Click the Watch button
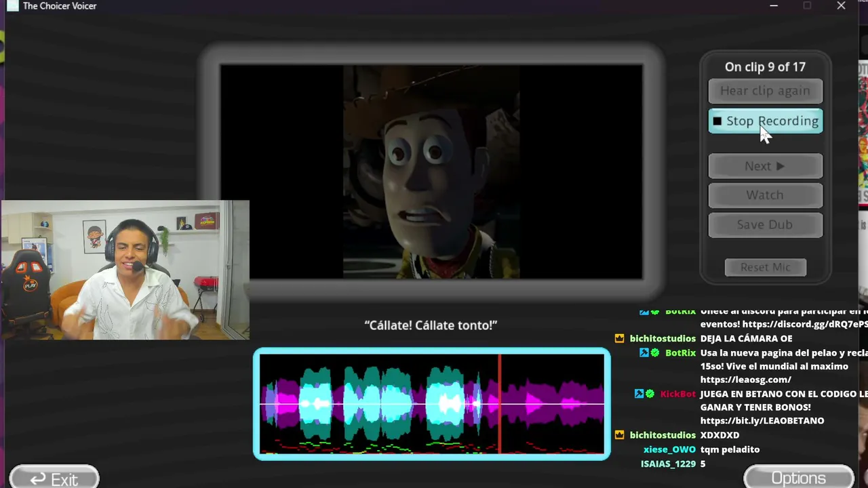 coord(765,195)
